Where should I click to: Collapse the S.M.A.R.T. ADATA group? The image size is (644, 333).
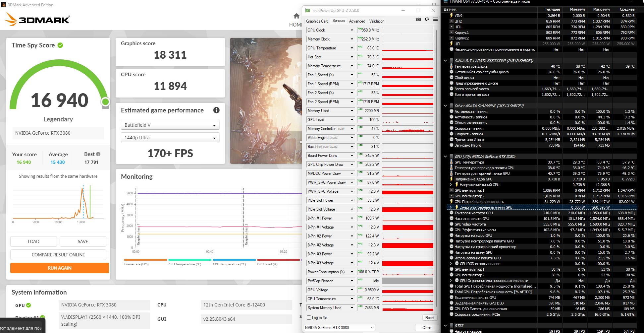point(445,60)
